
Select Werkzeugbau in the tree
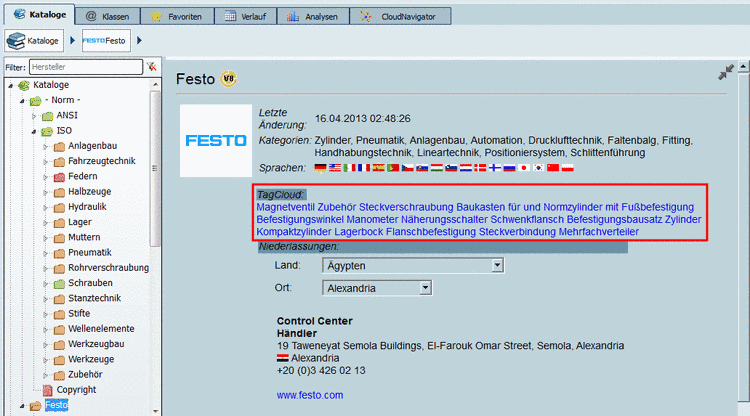[96, 344]
